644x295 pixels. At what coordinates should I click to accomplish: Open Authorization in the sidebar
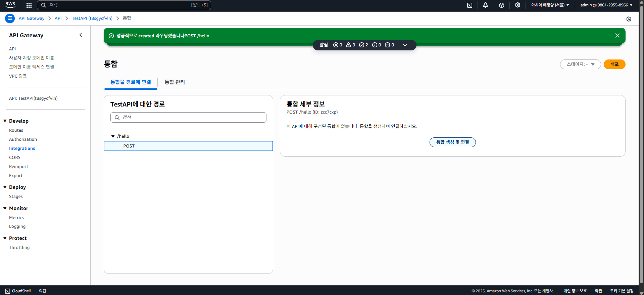[x=23, y=139]
